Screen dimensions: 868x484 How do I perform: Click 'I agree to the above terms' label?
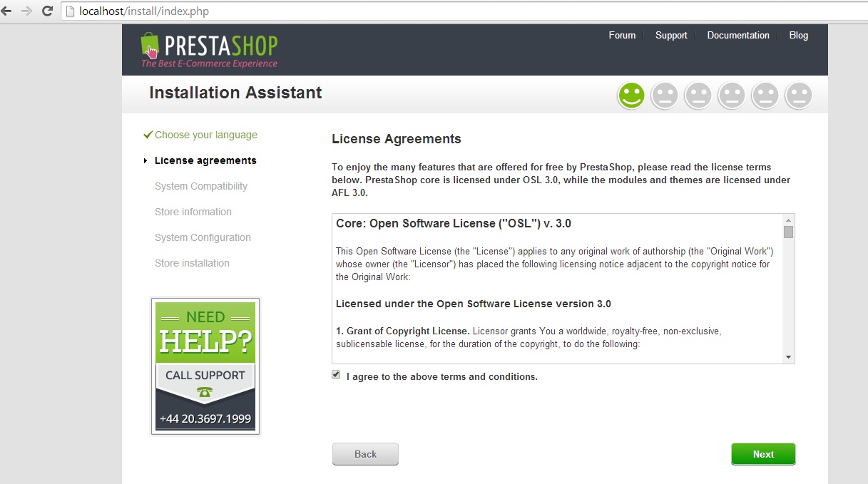coord(441,376)
